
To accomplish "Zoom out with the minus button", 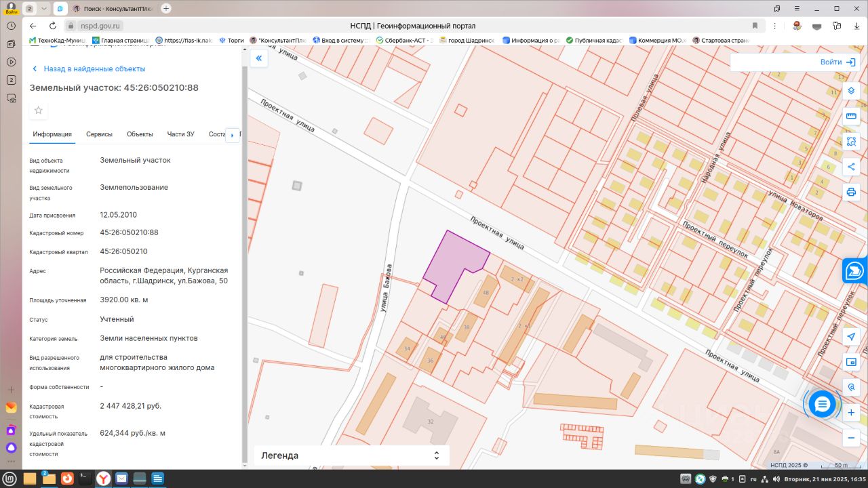I will [851, 438].
